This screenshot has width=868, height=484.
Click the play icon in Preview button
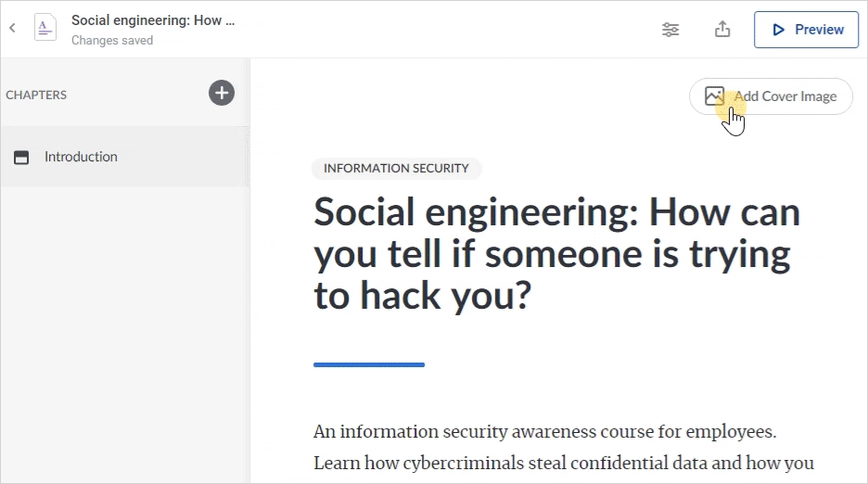coord(778,30)
